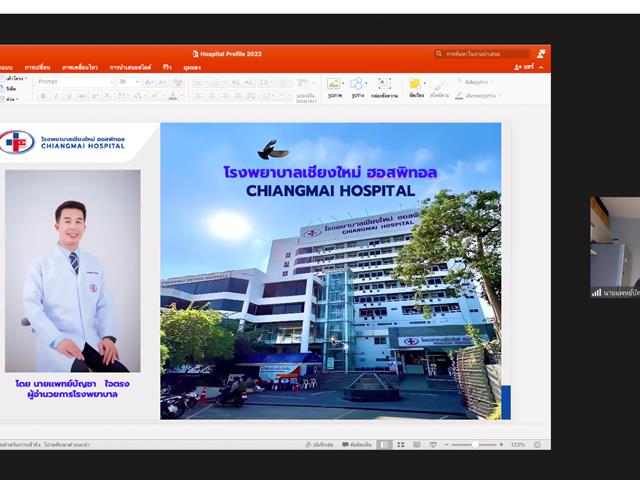Switch to Reading view icon

point(417,444)
